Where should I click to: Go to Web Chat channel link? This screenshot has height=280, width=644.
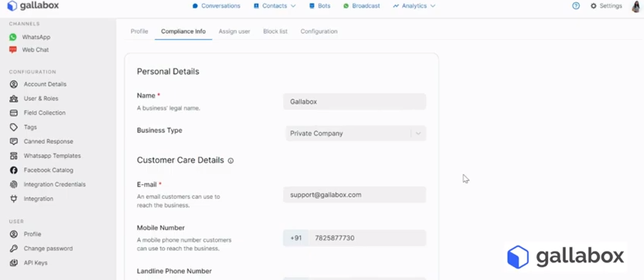tap(35, 50)
